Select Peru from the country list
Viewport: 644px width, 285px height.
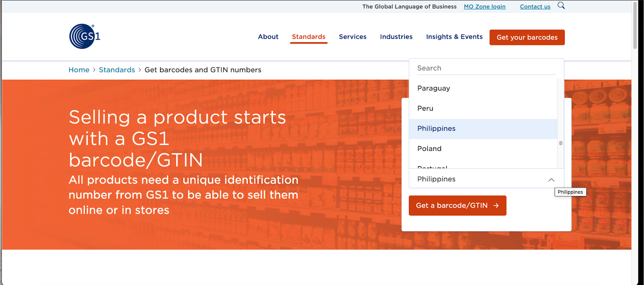(483, 108)
